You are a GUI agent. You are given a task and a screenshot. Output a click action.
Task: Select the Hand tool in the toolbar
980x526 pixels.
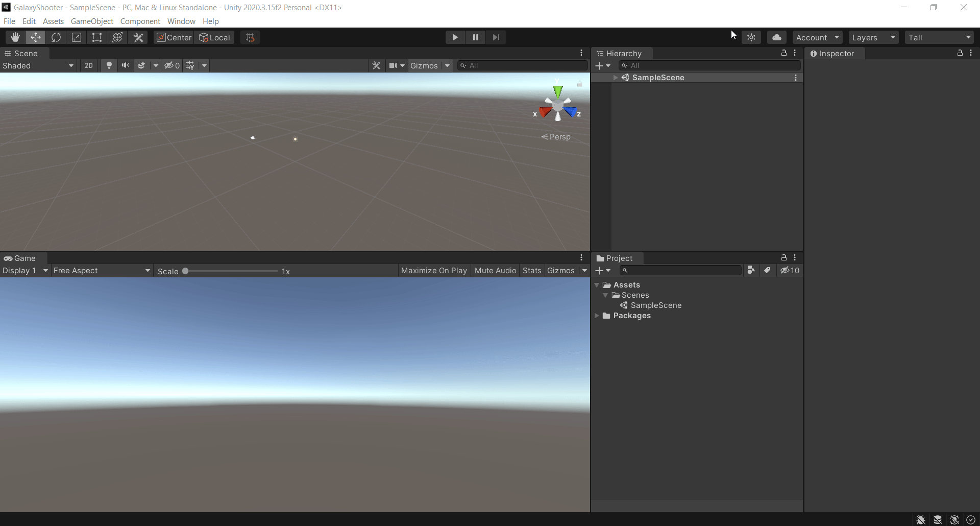click(15, 37)
